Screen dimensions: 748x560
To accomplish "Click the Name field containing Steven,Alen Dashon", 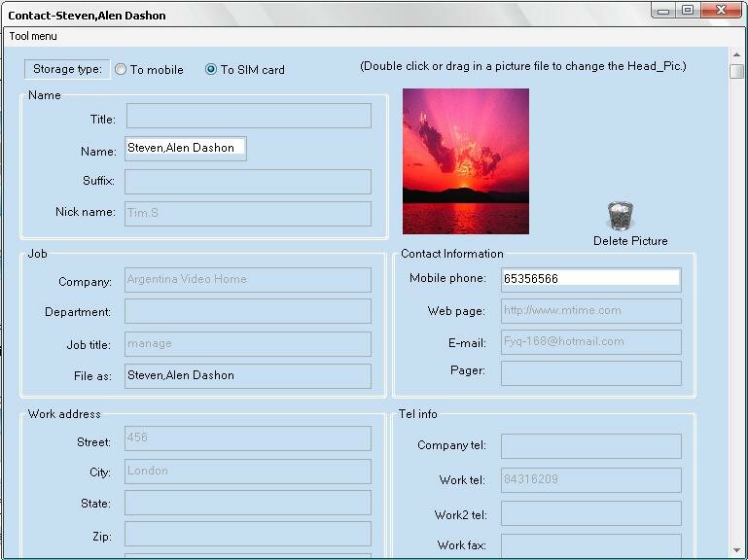I will pos(186,149).
